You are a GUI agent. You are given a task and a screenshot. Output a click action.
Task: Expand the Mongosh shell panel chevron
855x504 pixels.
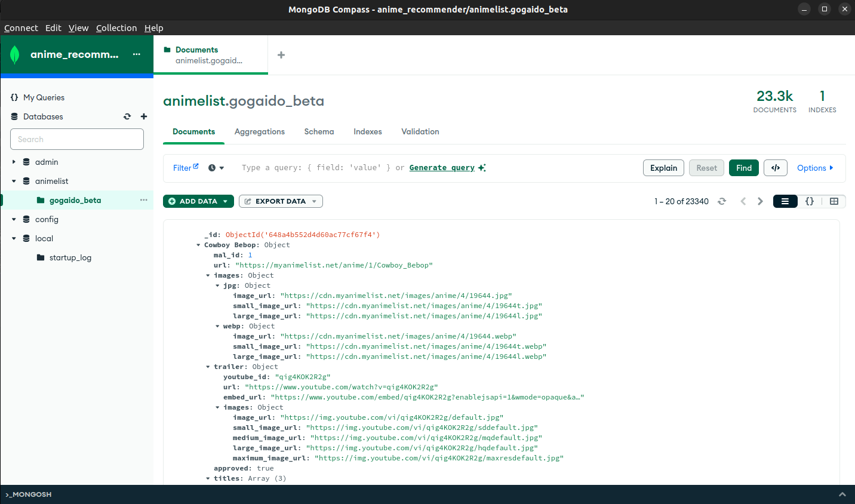click(842, 494)
